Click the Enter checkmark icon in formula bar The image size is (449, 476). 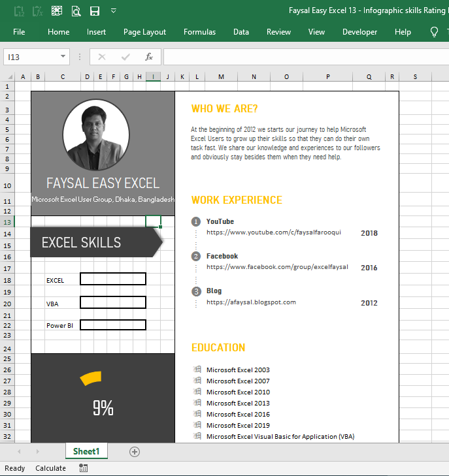(x=125, y=57)
